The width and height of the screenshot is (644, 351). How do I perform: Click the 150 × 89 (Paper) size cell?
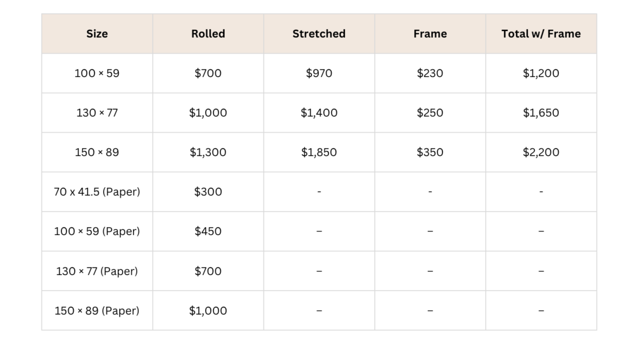point(97,311)
